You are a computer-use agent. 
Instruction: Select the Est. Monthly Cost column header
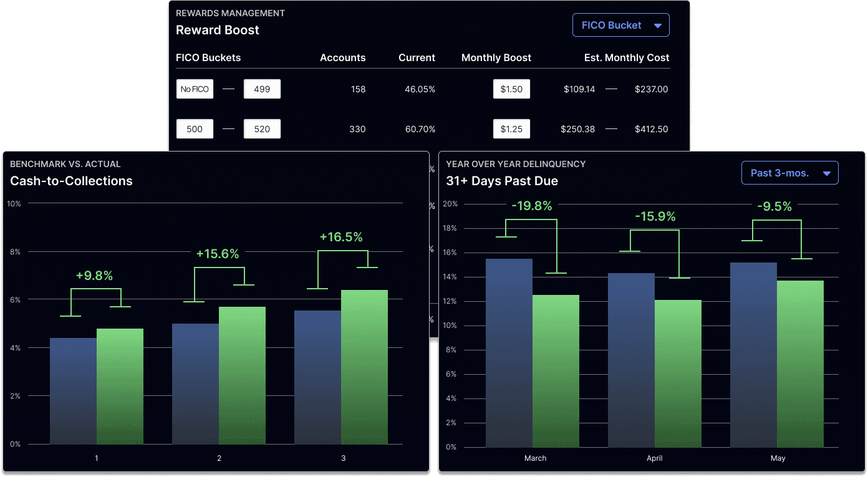click(x=627, y=57)
